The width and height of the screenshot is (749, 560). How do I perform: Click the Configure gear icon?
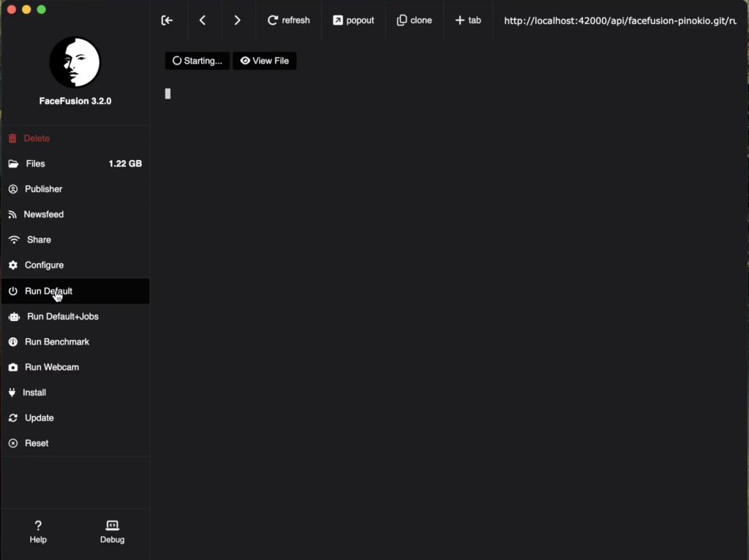pos(13,265)
